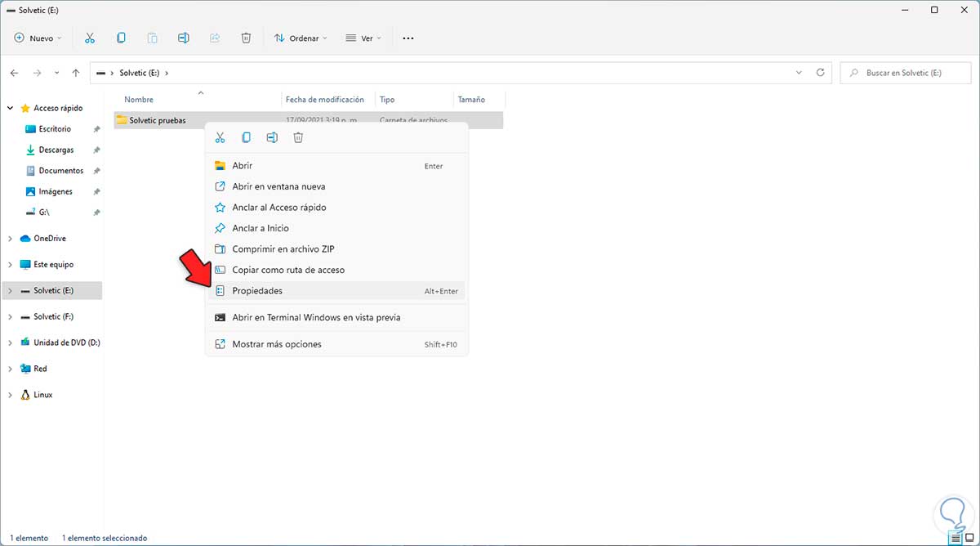
Task: Click the Rename icon in the context menu
Action: (x=272, y=137)
